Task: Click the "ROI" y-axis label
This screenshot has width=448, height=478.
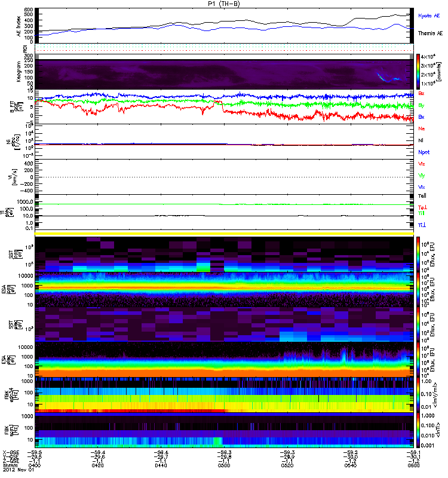Action: click(25, 49)
